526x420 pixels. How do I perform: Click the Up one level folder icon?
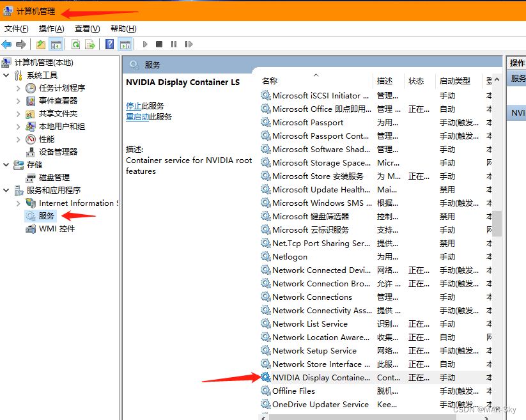pyautogui.click(x=41, y=44)
